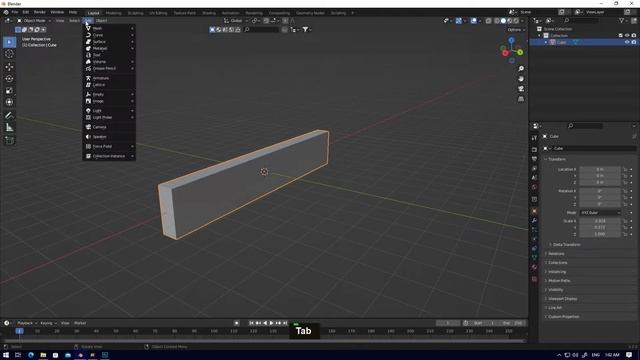Expand the Visibility panel
This screenshot has width=640, height=360.
556,290
